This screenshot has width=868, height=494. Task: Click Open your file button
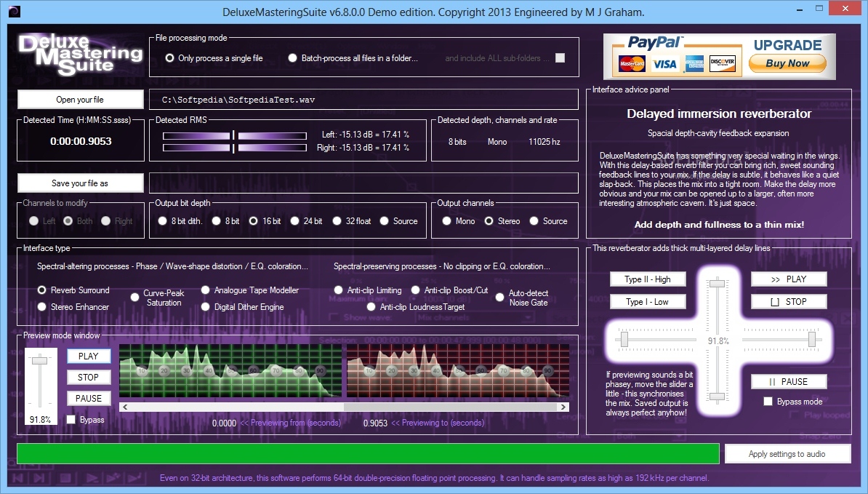(x=80, y=100)
